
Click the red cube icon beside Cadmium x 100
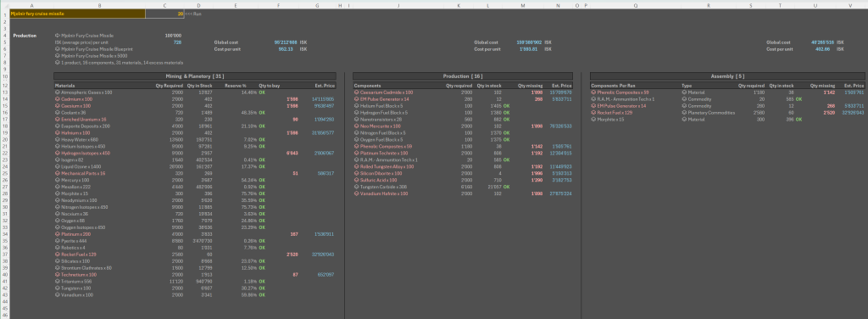point(58,99)
